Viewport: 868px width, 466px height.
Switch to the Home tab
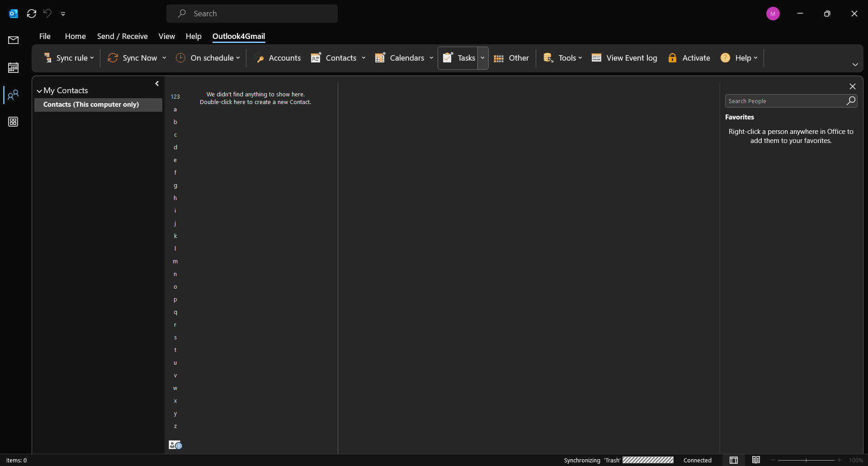point(75,36)
